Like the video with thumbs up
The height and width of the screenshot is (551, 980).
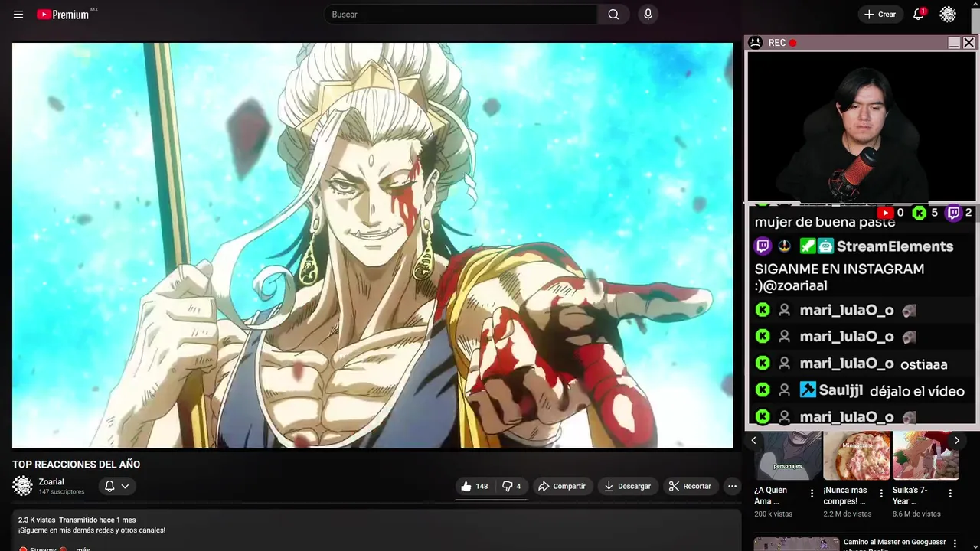(474, 486)
